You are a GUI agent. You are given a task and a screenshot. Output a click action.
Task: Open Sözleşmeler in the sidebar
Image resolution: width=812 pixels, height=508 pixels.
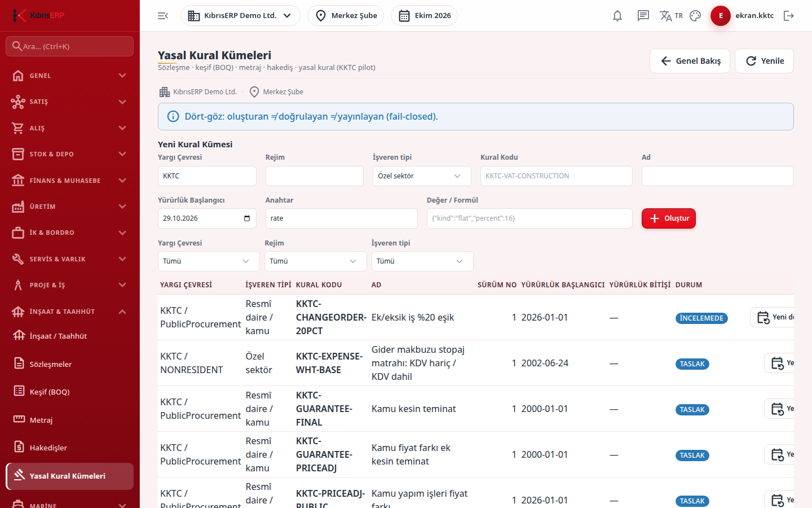pyautogui.click(x=69, y=364)
